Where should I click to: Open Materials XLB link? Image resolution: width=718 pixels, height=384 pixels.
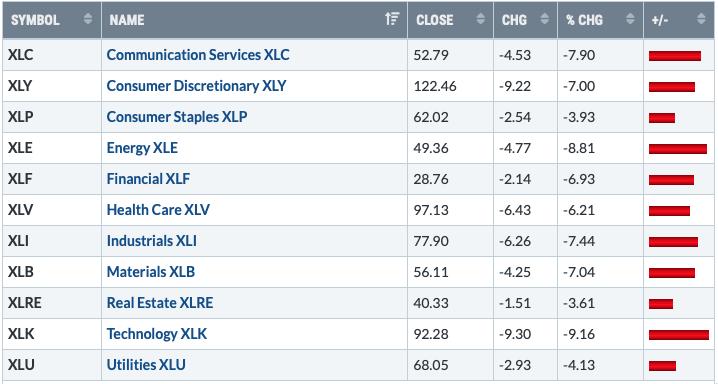click(151, 272)
